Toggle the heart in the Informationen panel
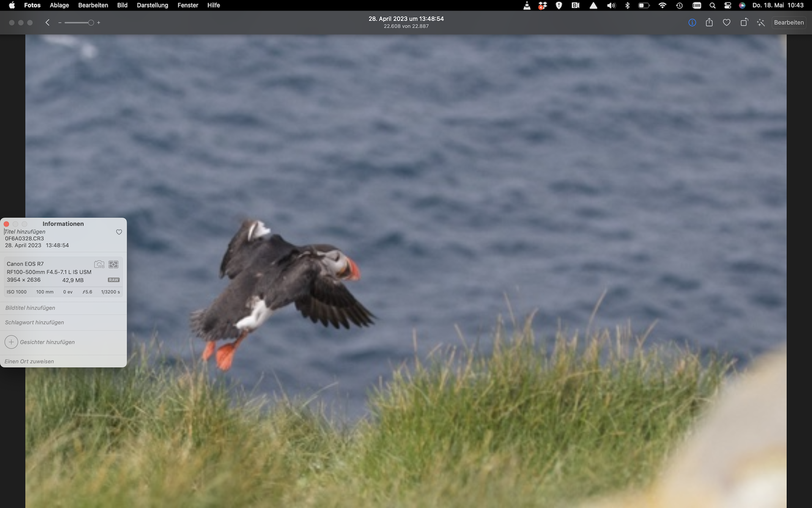 119,232
